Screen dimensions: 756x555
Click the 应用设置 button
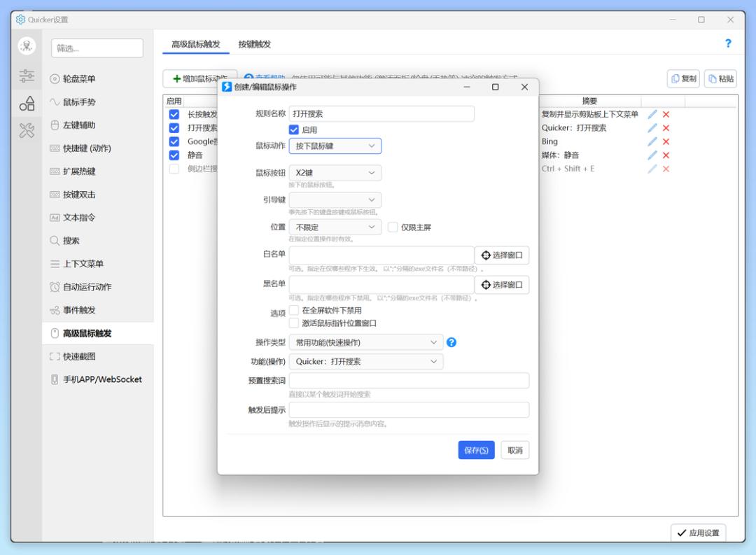point(698,533)
